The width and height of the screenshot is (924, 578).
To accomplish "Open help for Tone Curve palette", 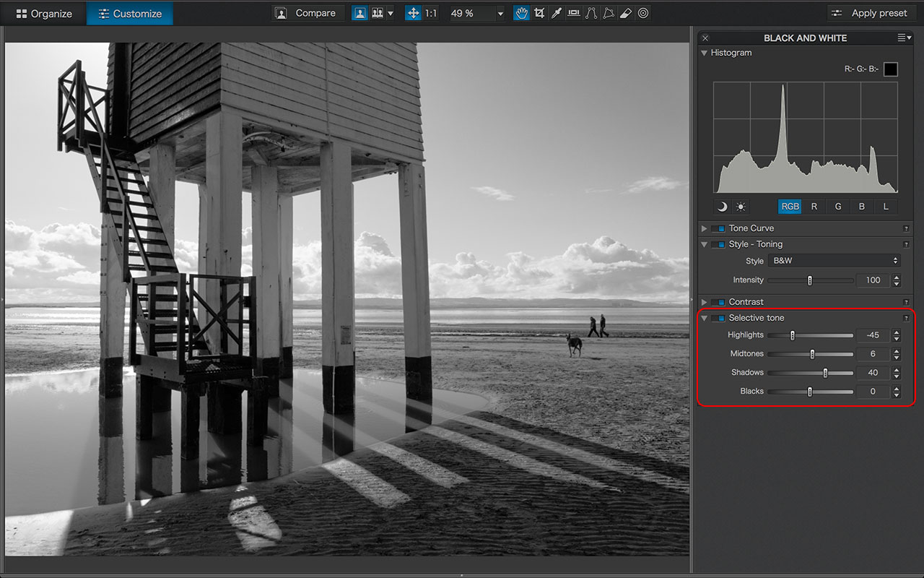I will pyautogui.click(x=906, y=228).
